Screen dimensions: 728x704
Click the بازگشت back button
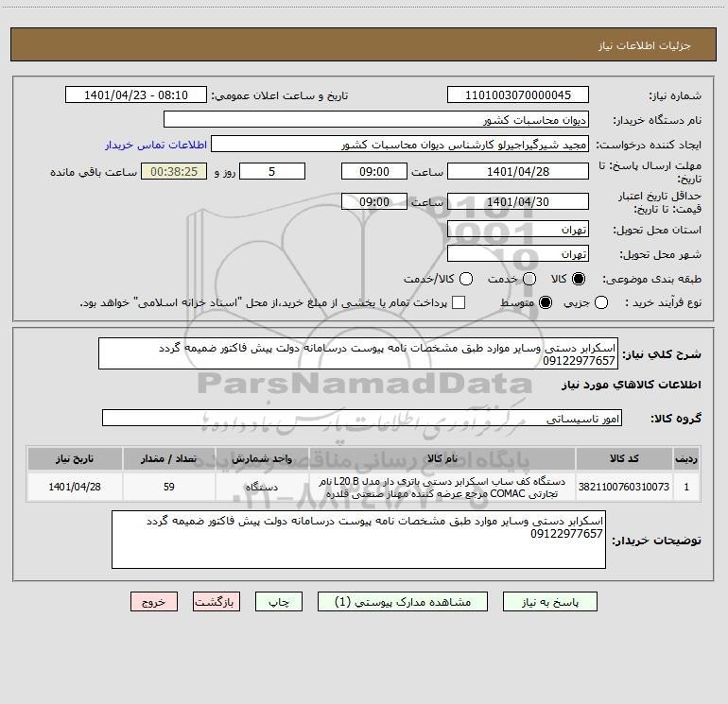(x=217, y=602)
